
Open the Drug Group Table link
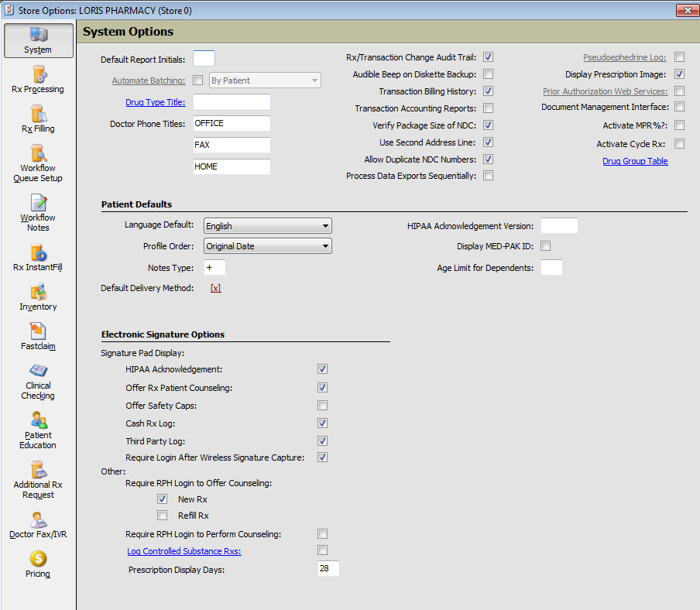click(635, 161)
